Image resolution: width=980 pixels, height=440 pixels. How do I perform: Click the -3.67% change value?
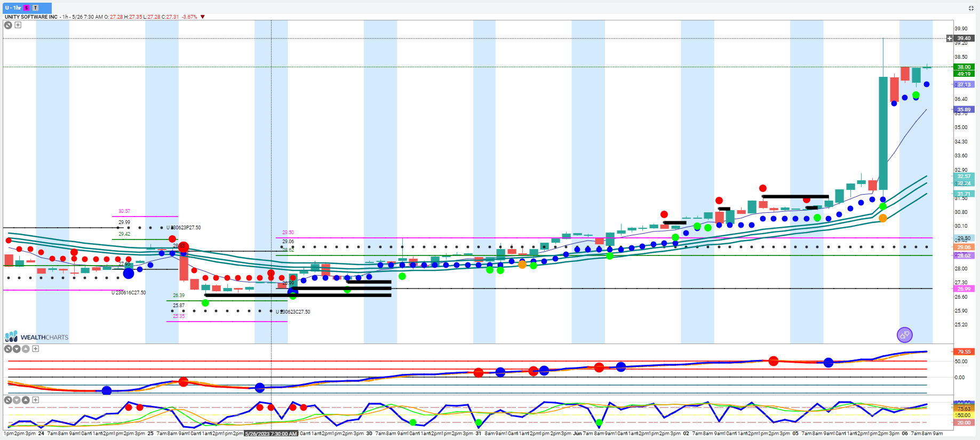coord(189,17)
